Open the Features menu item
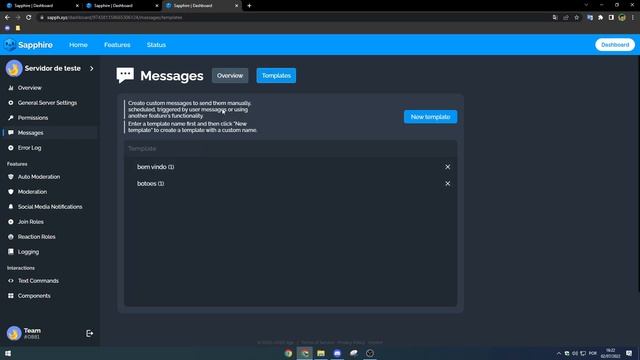Screen dimensions: 640x360 [x=117, y=45]
